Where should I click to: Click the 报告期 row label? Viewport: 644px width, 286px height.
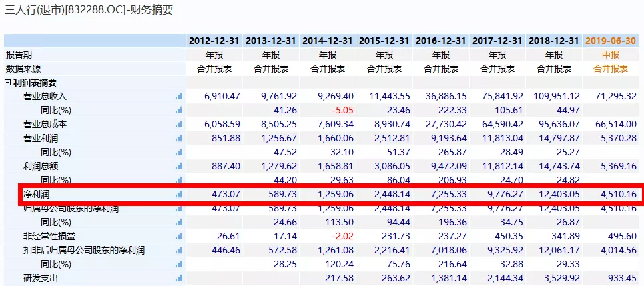pos(19,55)
